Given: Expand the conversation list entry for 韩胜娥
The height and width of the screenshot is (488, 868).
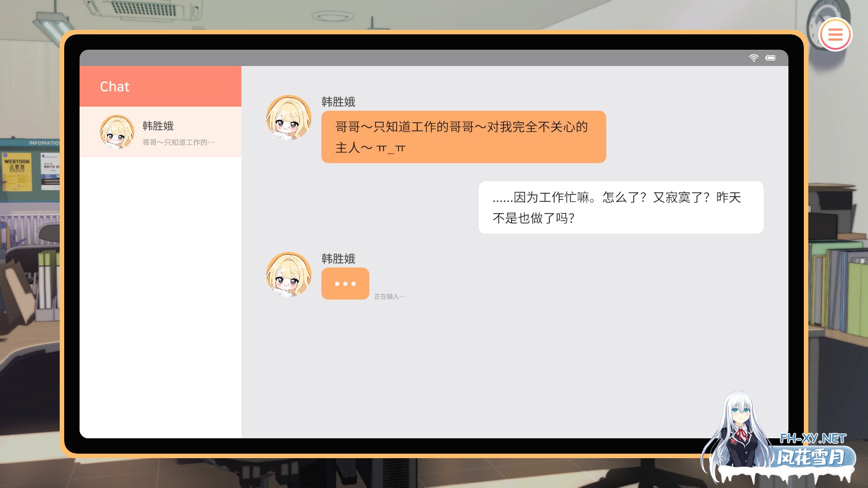Looking at the screenshot, I should pyautogui.click(x=160, y=132).
